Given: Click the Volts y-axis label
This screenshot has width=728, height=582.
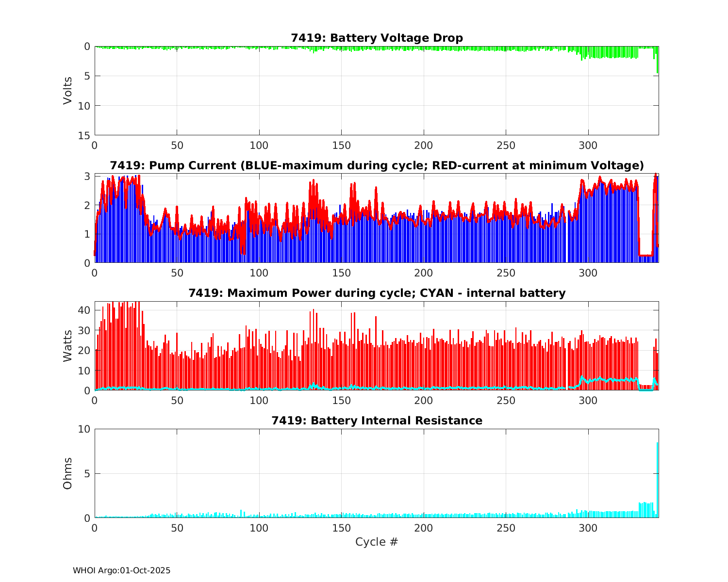Looking at the screenshot, I should click(x=68, y=91).
